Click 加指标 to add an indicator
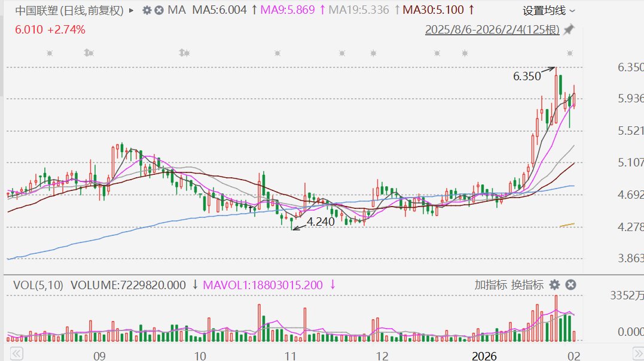 click(x=491, y=284)
